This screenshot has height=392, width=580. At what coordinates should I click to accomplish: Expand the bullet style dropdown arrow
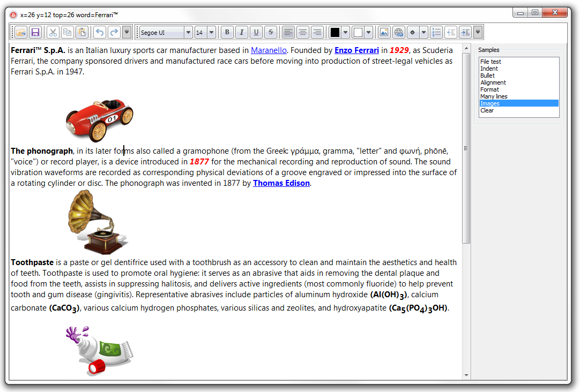[x=423, y=33]
